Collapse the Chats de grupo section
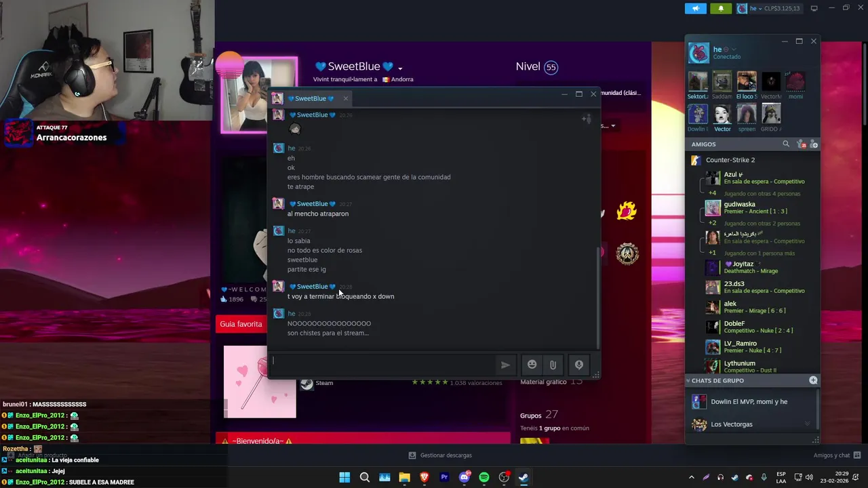Image resolution: width=868 pixels, height=488 pixels. [687, 381]
